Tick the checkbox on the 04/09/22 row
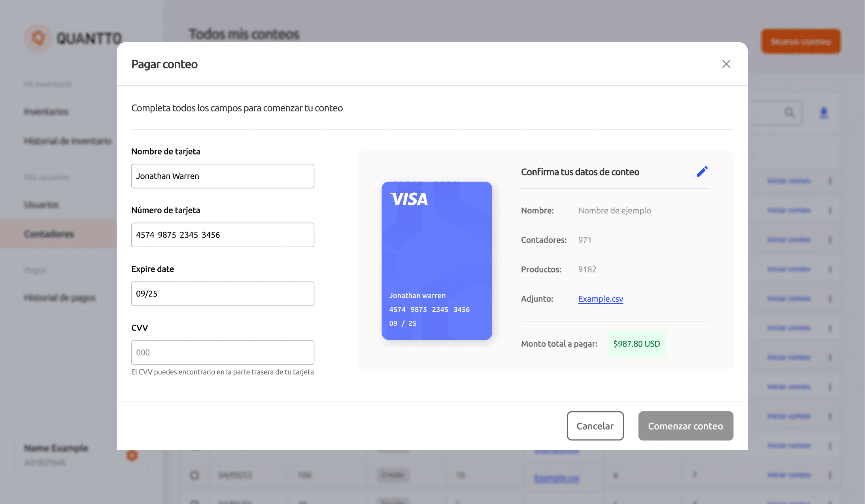 pos(195,475)
